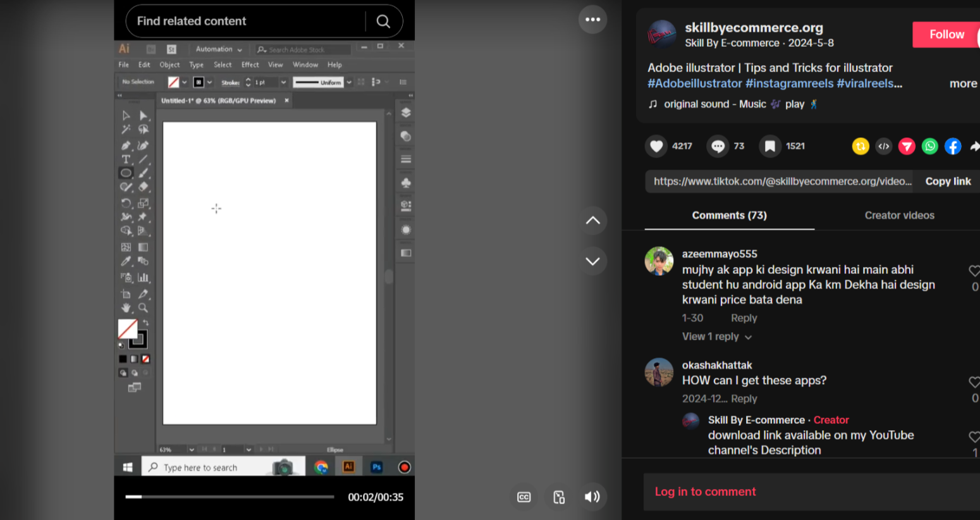Viewport: 980px width, 520px height.
Task: Select the Type tool
Action: coord(126,159)
